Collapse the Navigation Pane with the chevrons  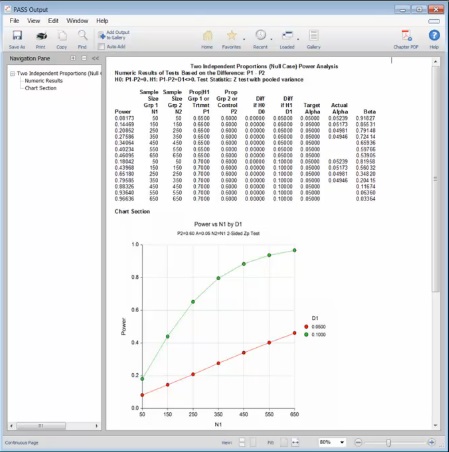(x=95, y=58)
